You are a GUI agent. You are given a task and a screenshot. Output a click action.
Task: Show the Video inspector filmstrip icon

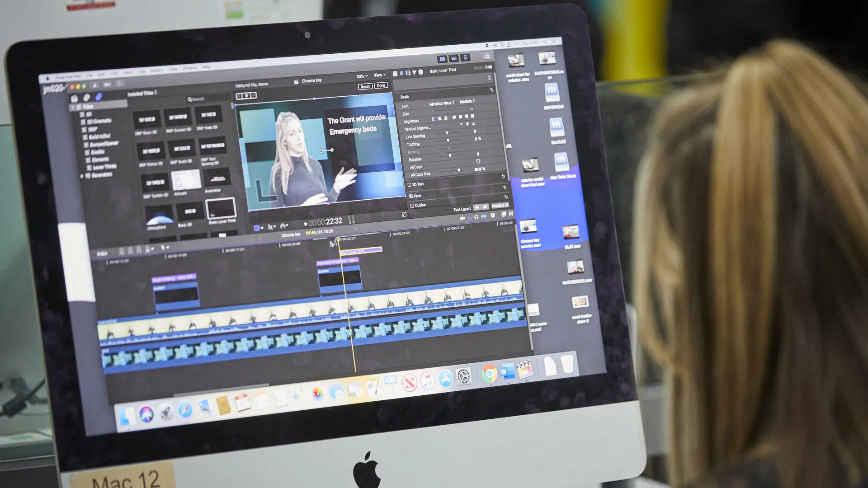click(408, 73)
